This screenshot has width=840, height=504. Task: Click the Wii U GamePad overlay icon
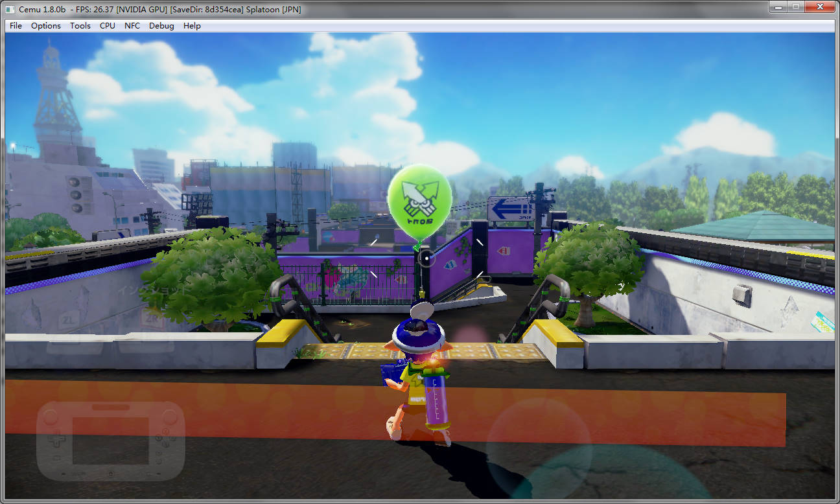point(111,440)
